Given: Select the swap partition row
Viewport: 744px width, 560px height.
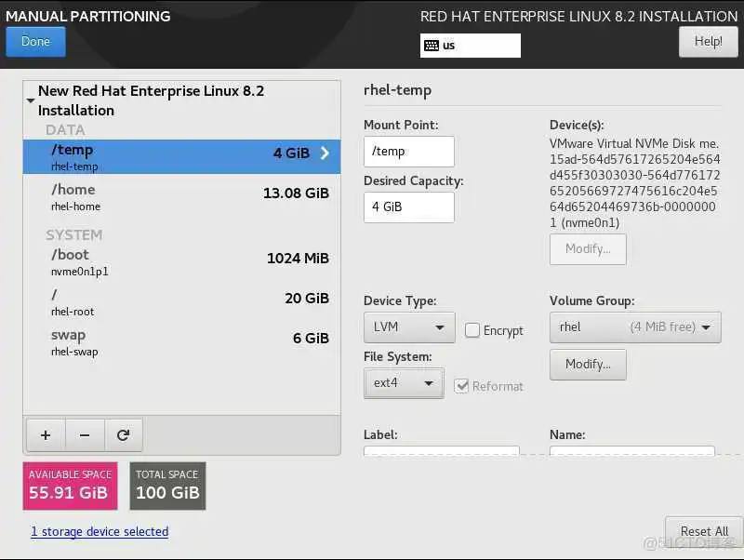Looking at the screenshot, I should click(x=181, y=342).
